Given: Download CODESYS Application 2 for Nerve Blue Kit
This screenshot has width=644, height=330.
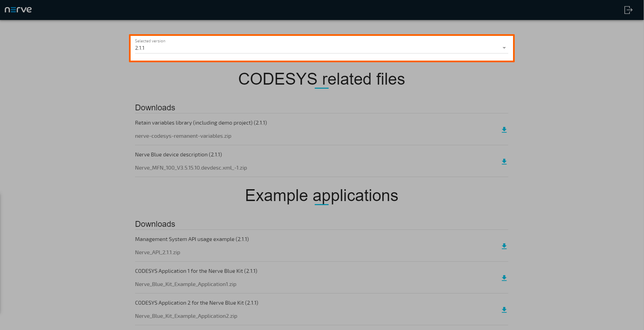Looking at the screenshot, I should coord(504,310).
